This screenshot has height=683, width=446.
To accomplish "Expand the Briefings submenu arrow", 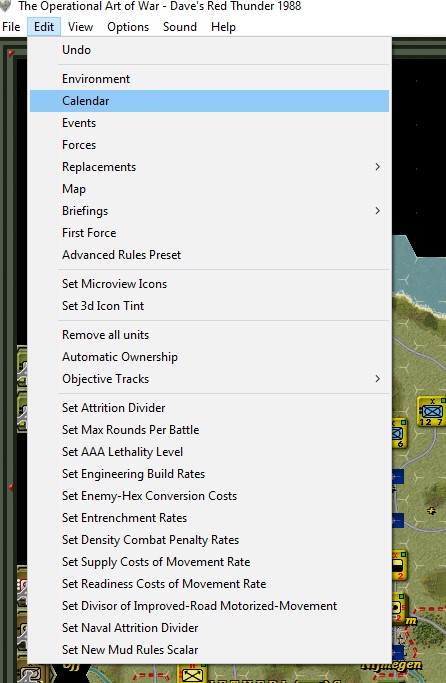I will coord(378,211).
